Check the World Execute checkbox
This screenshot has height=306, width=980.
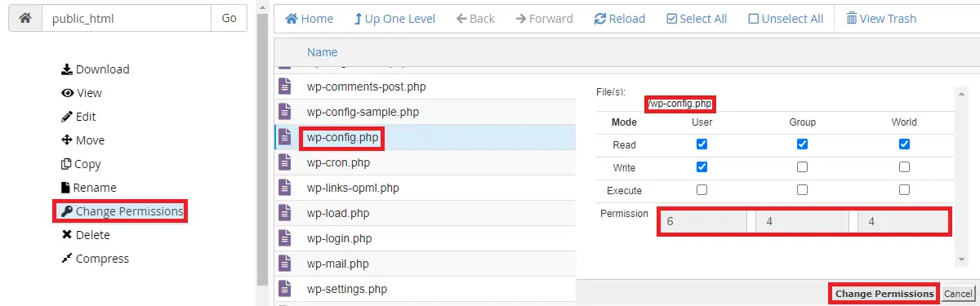[904, 190]
